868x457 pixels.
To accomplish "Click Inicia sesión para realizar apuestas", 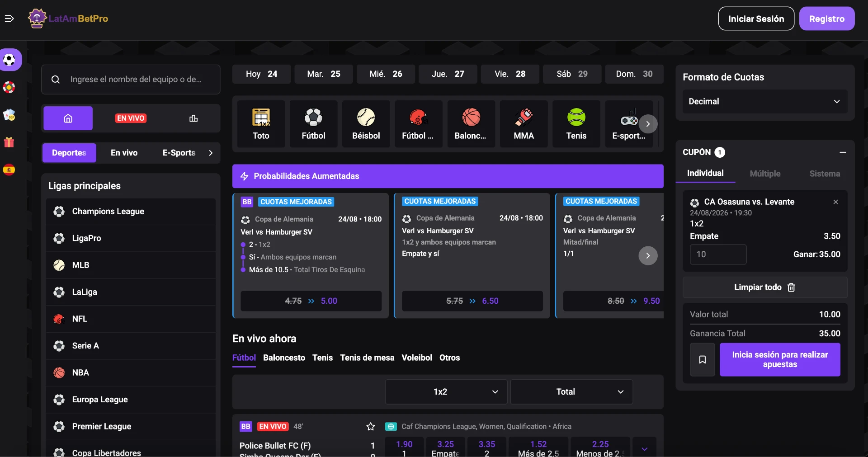I will tap(780, 360).
